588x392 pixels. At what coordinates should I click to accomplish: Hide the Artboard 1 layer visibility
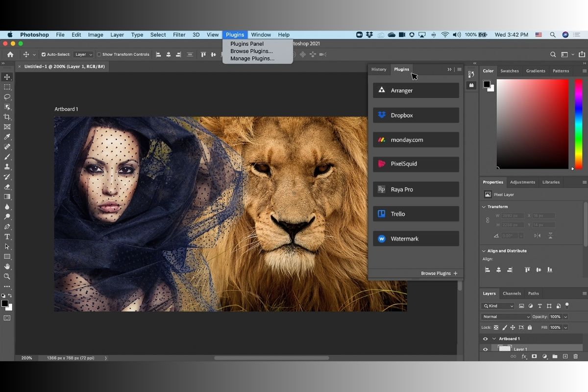click(x=485, y=339)
